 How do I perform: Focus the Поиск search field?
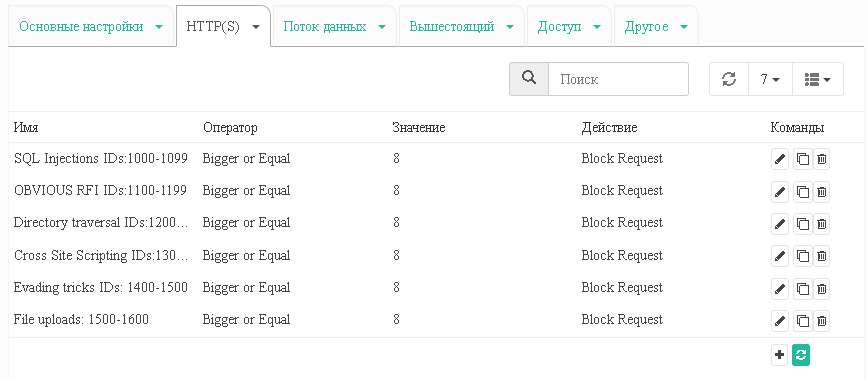[618, 79]
